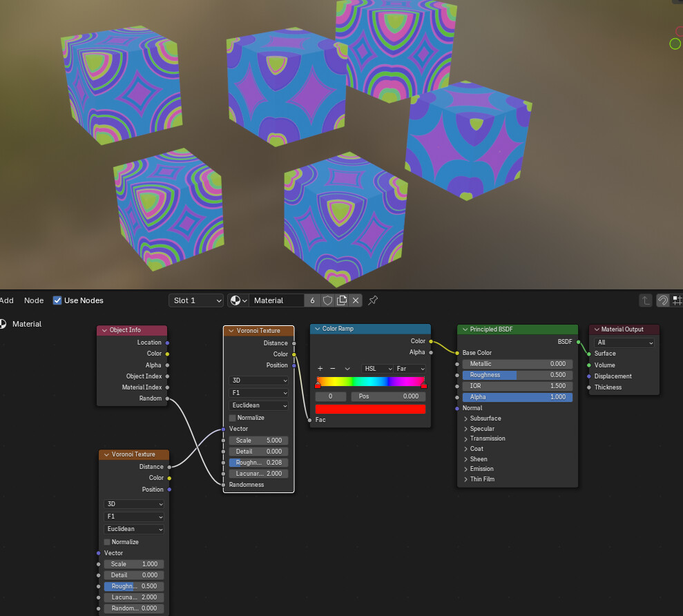Image resolution: width=683 pixels, height=616 pixels.
Task: Open the 3D dropdown in upper Voronoi
Action: click(258, 381)
